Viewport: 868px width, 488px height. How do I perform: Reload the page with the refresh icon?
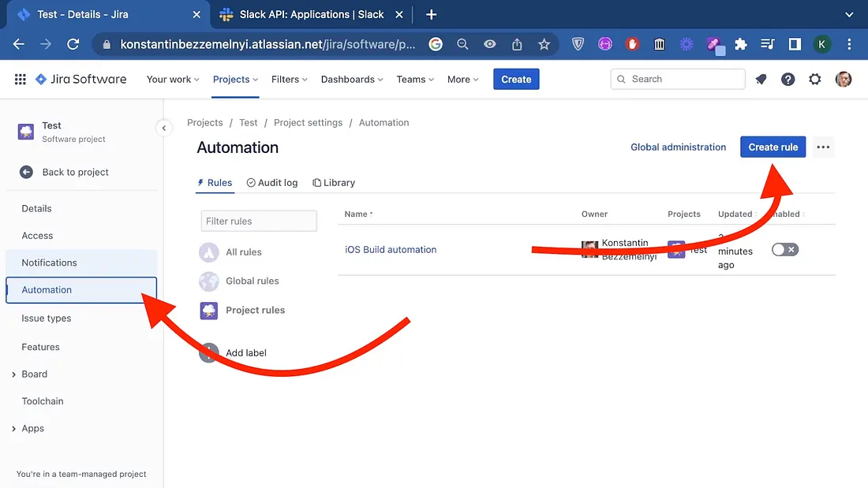pos(73,44)
